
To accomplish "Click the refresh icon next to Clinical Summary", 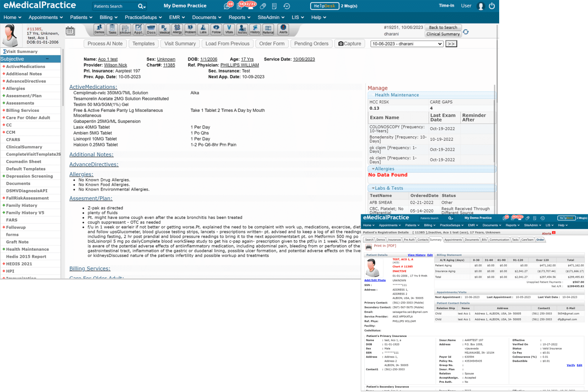I will 466,32.
